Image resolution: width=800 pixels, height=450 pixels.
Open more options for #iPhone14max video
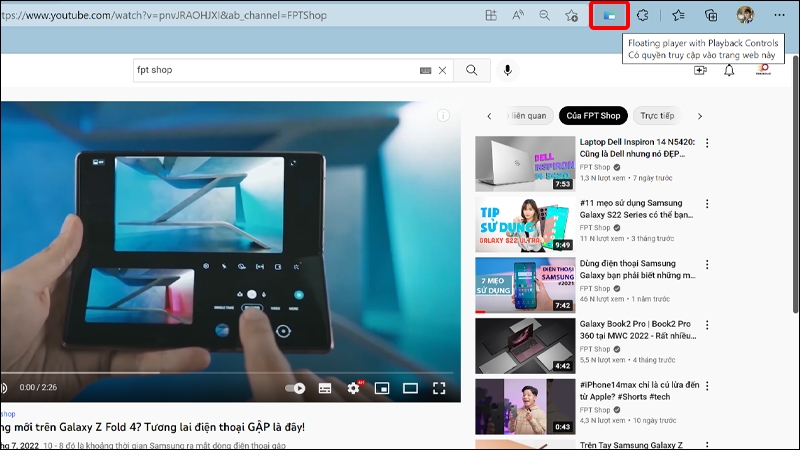click(707, 386)
